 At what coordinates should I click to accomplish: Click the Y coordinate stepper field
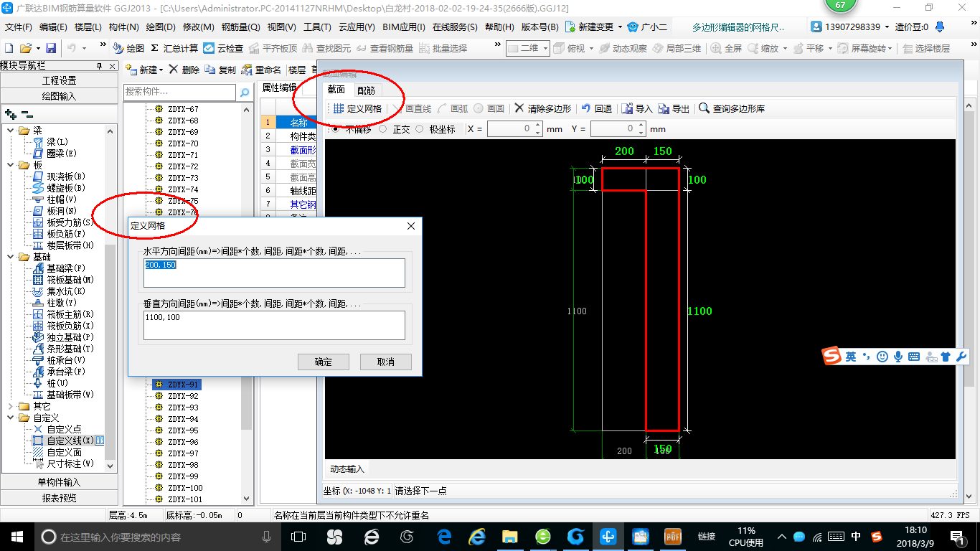pyautogui.click(x=618, y=129)
